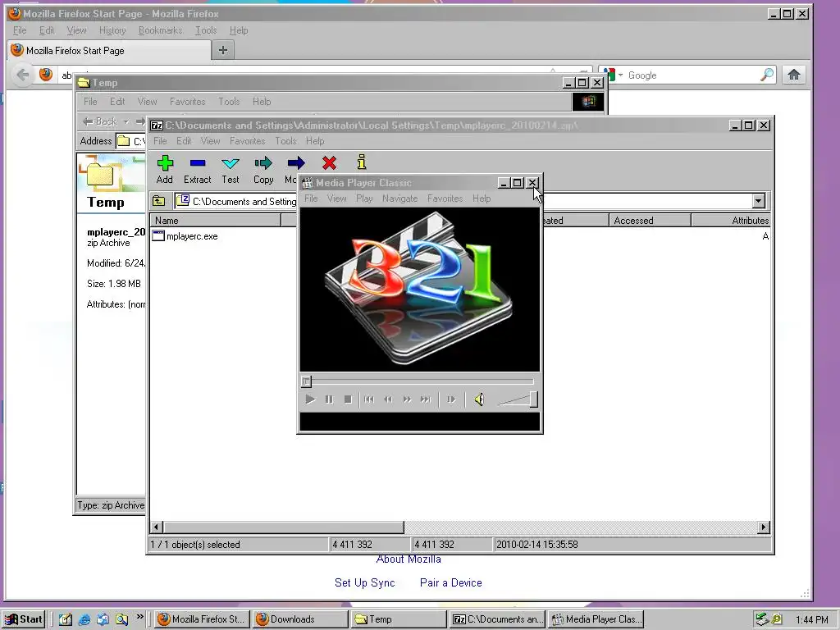Click the network icon in the system tray

pos(762,619)
